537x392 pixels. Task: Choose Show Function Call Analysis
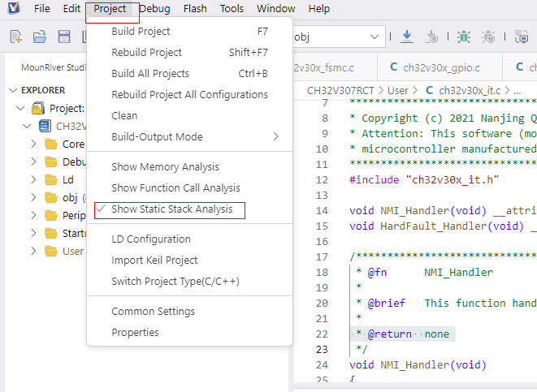click(x=190, y=187)
